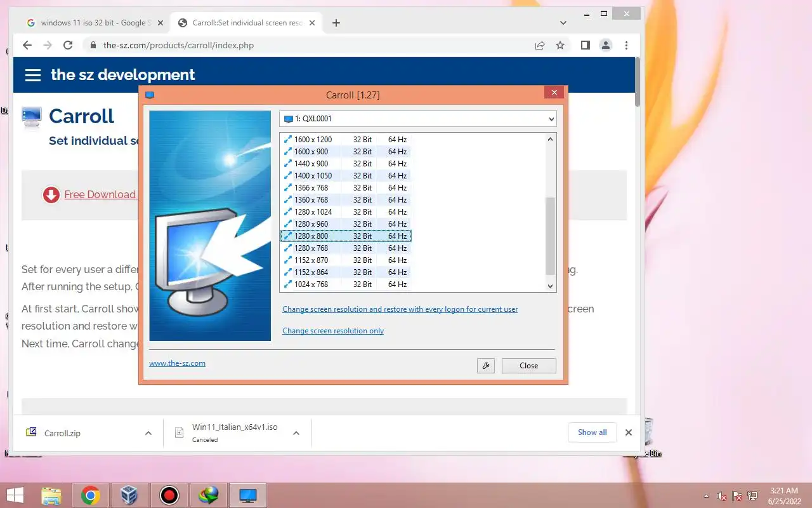Close the Google search tab

click(160, 23)
